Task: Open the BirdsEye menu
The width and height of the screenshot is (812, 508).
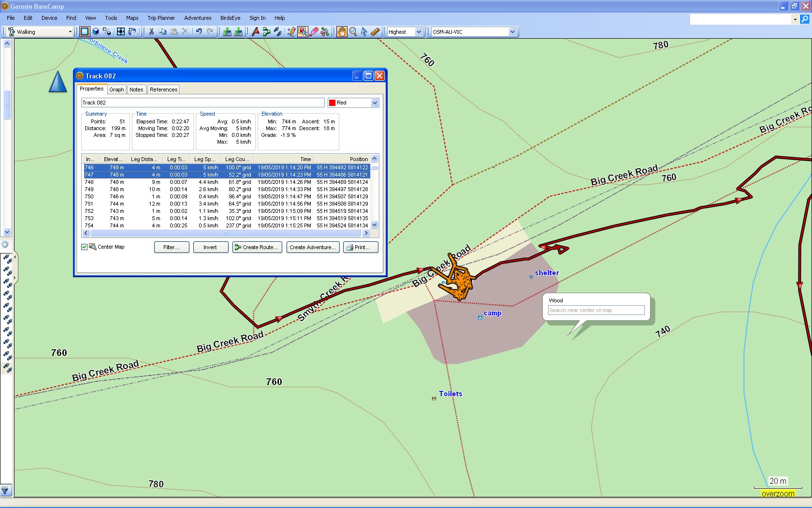Action: [x=230, y=18]
